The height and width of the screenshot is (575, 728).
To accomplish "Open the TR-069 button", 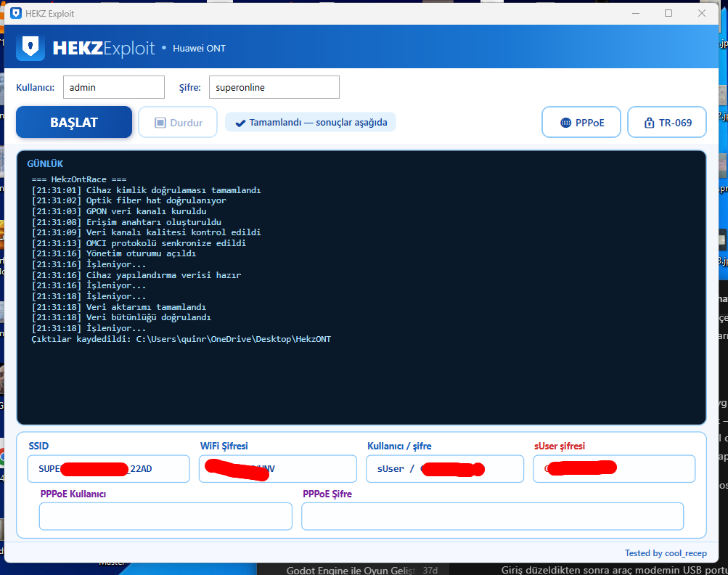I will click(667, 123).
